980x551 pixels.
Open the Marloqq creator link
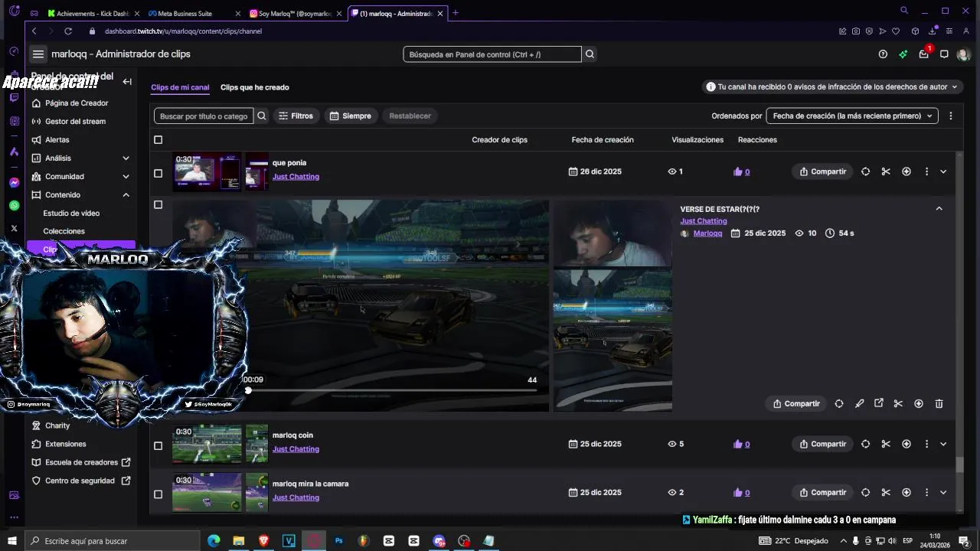coord(707,233)
